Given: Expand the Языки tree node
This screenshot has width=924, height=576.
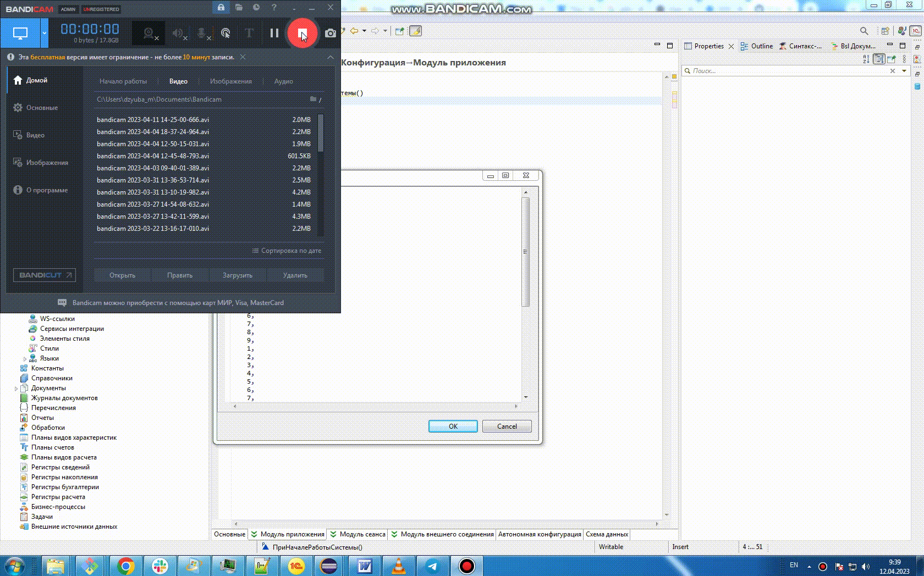Looking at the screenshot, I should 24,358.
